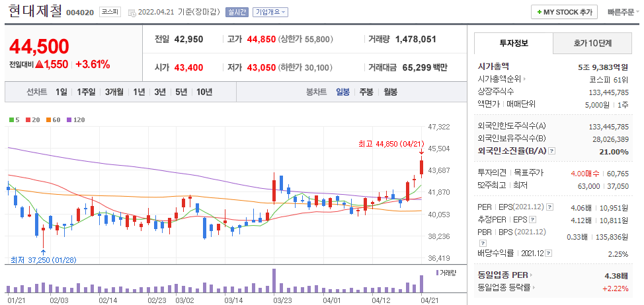Click the orange 60-day moving average legend
The width and height of the screenshot is (644, 305).
click(53, 120)
